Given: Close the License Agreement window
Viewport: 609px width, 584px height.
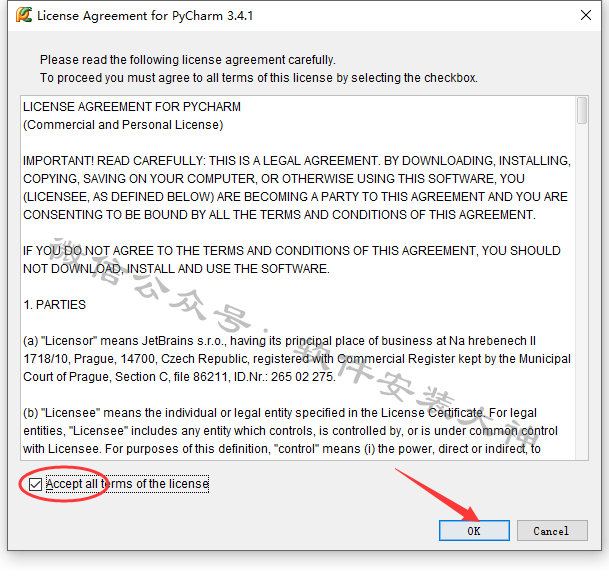Looking at the screenshot, I should 586,16.
